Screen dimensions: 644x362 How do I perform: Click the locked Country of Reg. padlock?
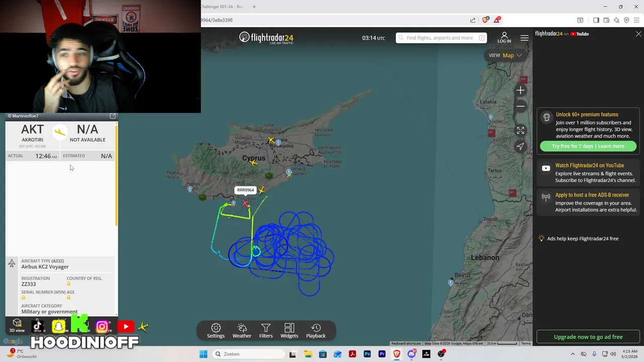69,284
